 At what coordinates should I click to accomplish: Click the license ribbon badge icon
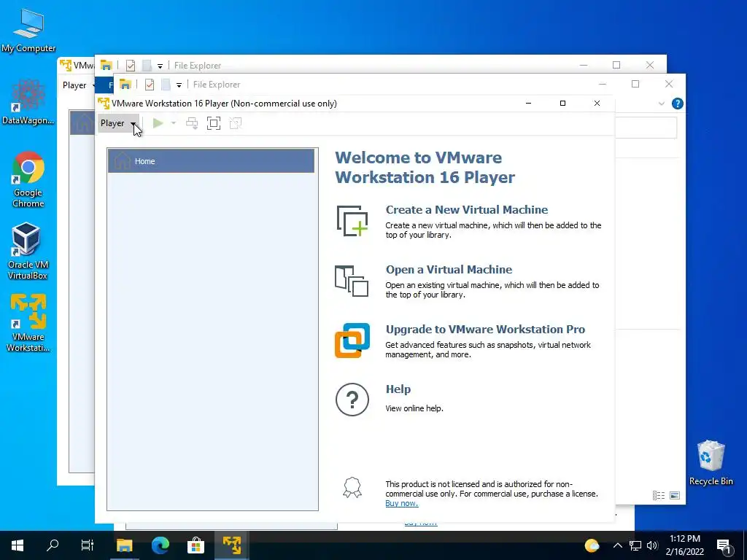pos(352,488)
